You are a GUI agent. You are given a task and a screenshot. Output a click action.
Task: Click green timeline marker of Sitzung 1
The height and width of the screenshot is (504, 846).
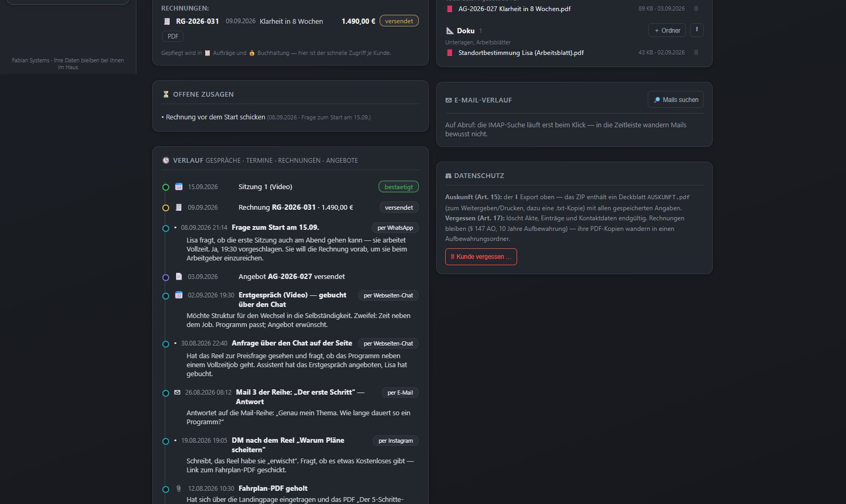tap(165, 187)
